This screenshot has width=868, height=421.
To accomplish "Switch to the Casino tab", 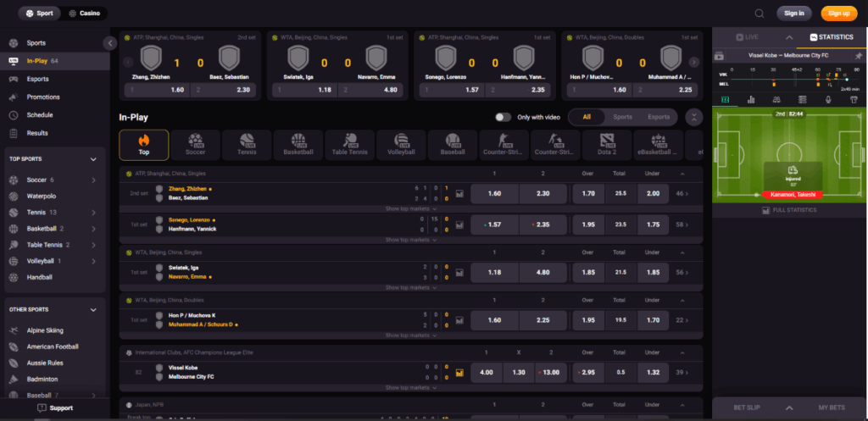I will click(84, 14).
